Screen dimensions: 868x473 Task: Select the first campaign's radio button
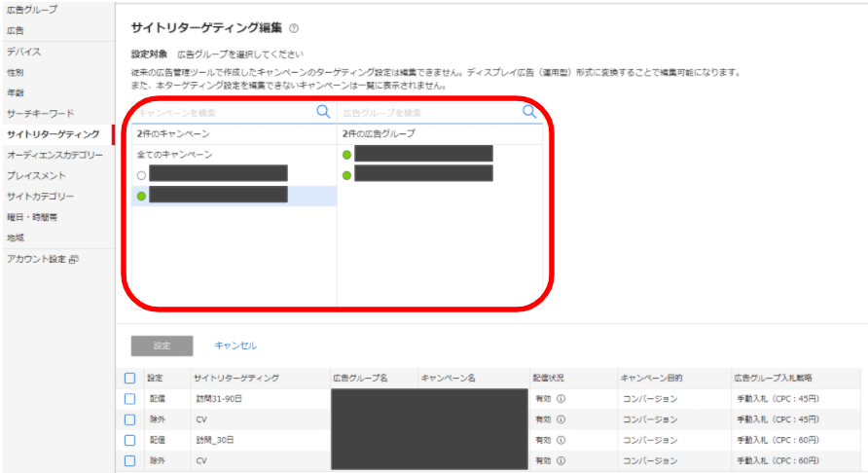(142, 175)
